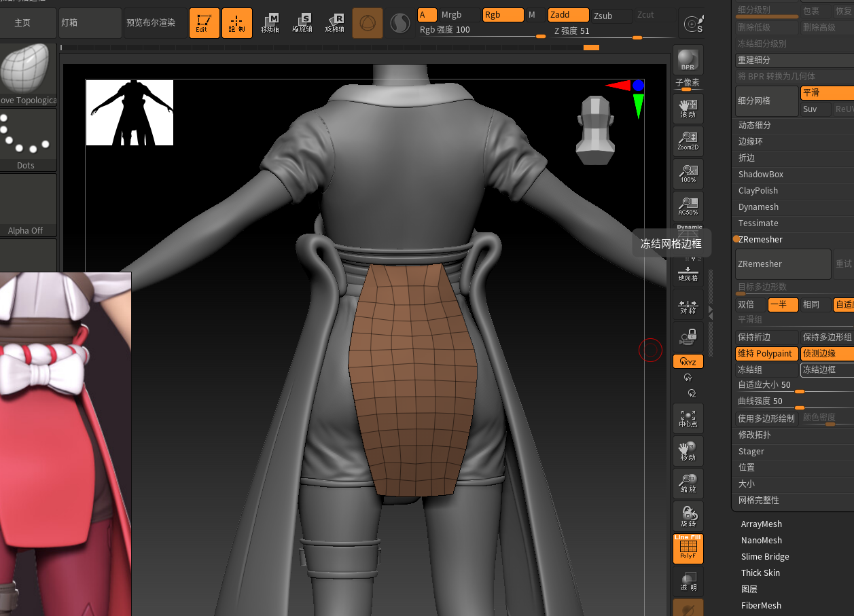Toggle PolyF line fill display

point(688,549)
